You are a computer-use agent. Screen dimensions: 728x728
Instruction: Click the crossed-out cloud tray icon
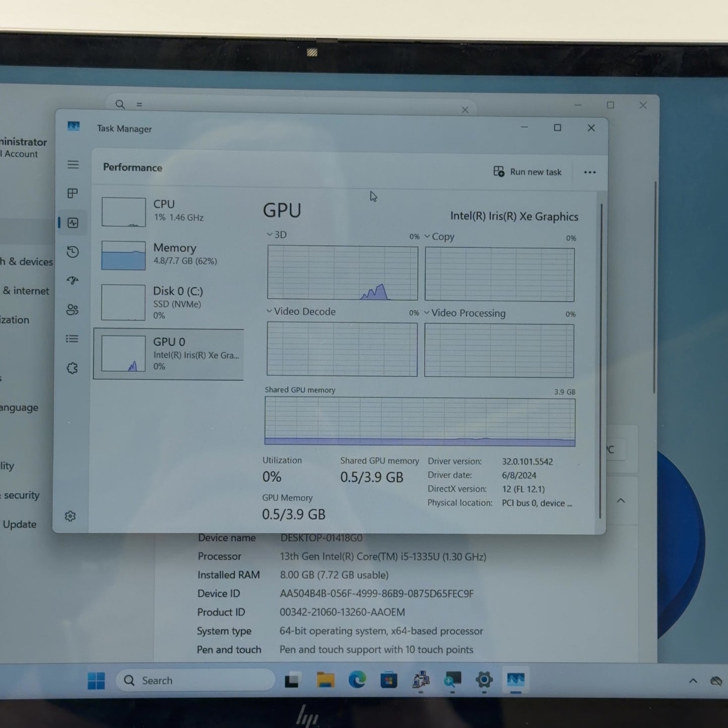click(716, 681)
